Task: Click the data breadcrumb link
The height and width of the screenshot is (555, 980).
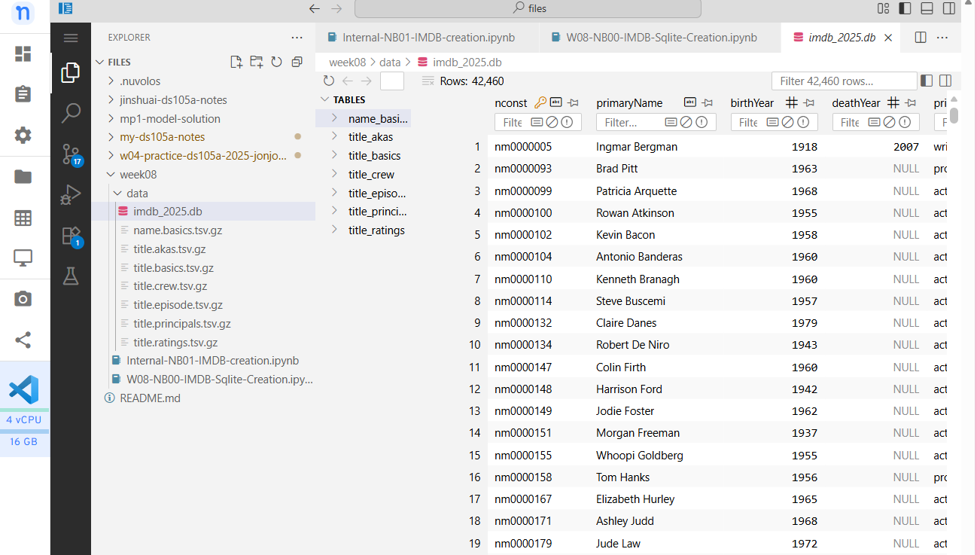Action: [x=390, y=63]
